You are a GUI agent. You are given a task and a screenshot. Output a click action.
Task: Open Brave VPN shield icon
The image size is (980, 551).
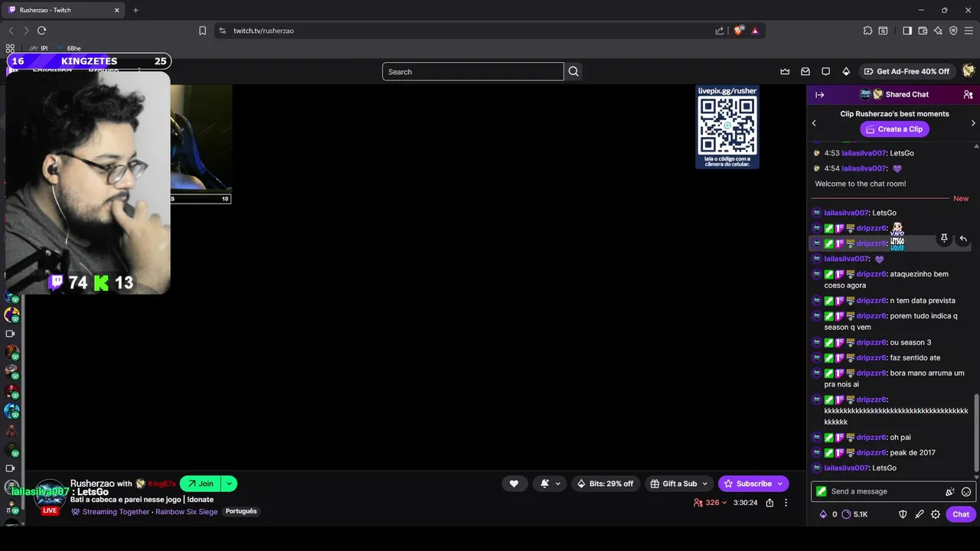[953, 31]
